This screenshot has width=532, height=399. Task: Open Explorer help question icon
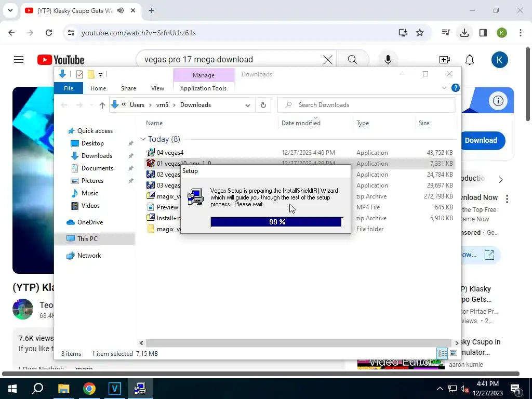pyautogui.click(x=455, y=88)
